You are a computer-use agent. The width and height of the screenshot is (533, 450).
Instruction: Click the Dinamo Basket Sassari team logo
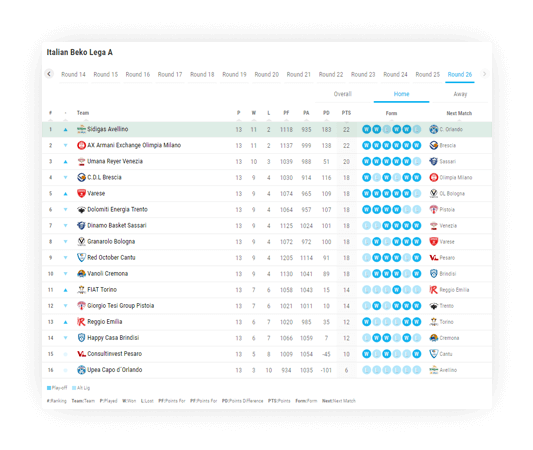[81, 226]
